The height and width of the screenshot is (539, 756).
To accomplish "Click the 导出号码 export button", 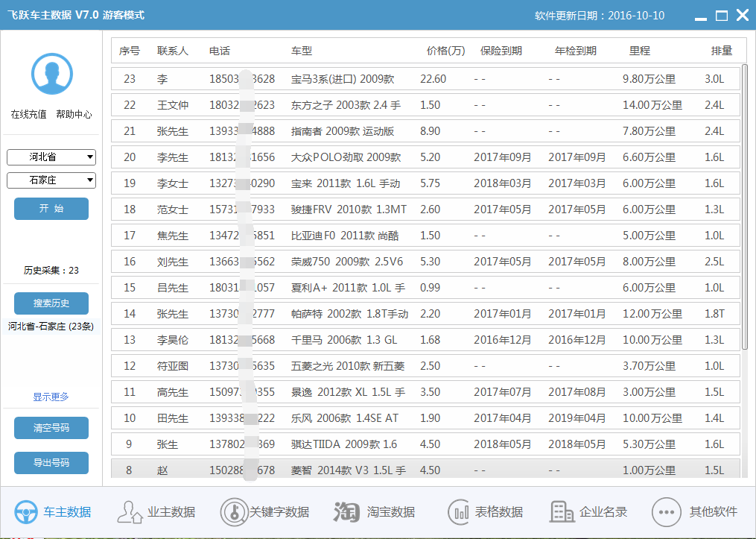I will (x=51, y=463).
